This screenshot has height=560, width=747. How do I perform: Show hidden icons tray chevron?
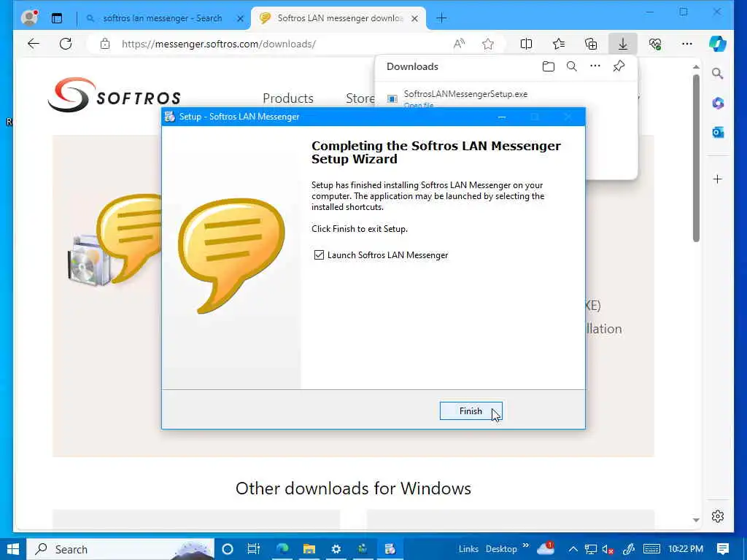tap(573, 549)
